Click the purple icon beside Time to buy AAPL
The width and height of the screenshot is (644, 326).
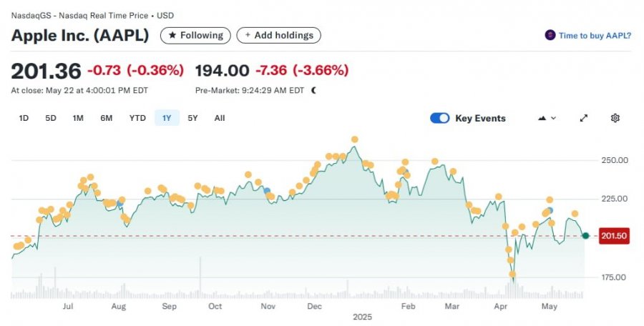550,35
